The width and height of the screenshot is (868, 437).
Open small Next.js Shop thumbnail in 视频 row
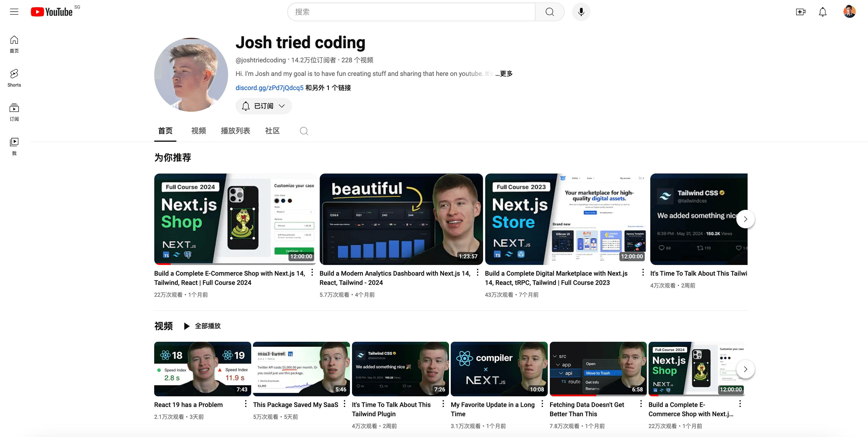point(697,369)
